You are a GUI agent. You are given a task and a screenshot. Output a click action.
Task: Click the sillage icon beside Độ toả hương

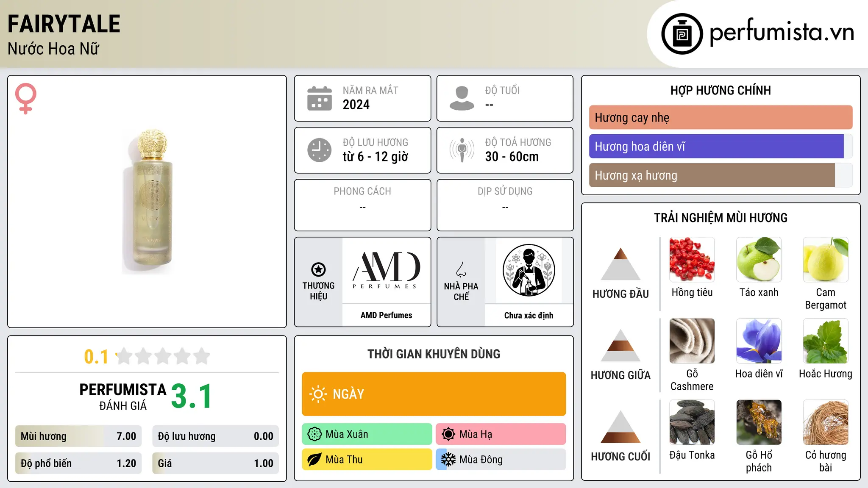(462, 150)
